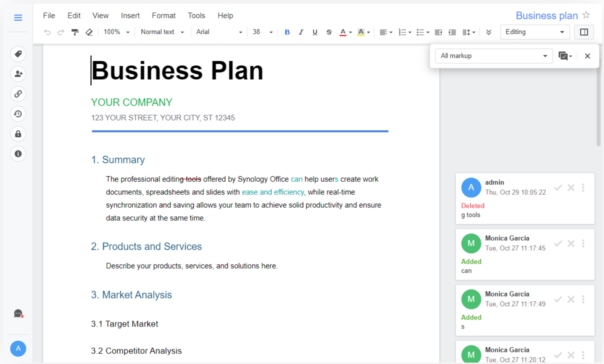Reject Monica Garcia's added 'can' change
604x364 pixels.
pos(571,243)
